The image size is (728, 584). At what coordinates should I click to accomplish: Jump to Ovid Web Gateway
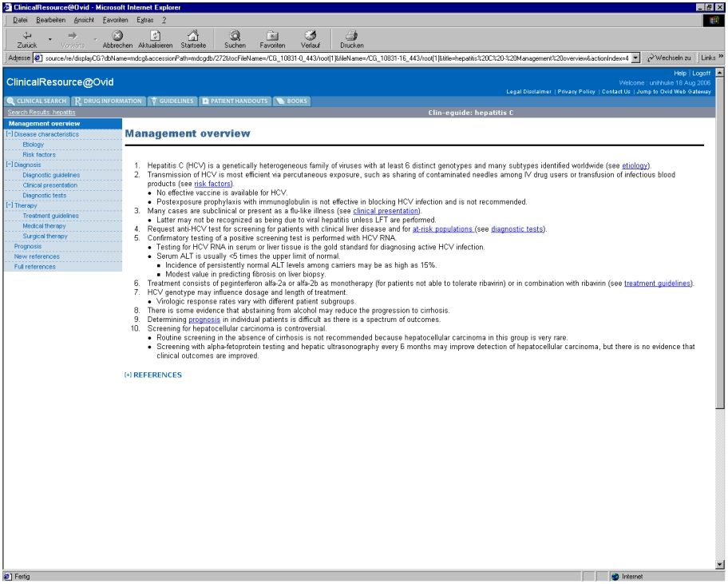click(674, 92)
